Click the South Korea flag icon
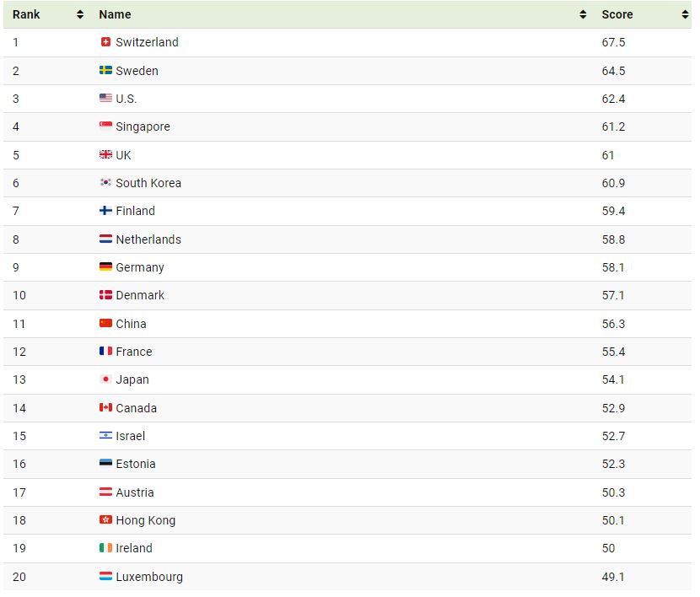The image size is (700, 597). click(105, 183)
